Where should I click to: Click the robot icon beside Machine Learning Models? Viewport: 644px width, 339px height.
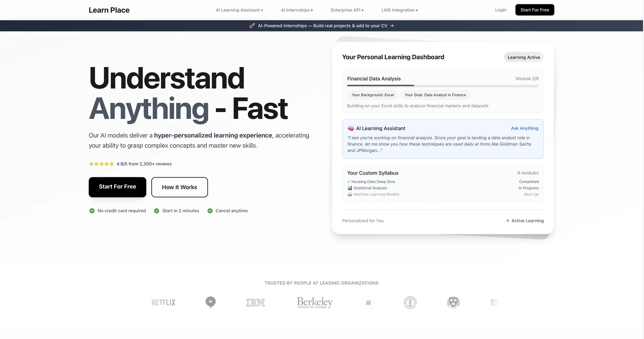pyautogui.click(x=350, y=194)
